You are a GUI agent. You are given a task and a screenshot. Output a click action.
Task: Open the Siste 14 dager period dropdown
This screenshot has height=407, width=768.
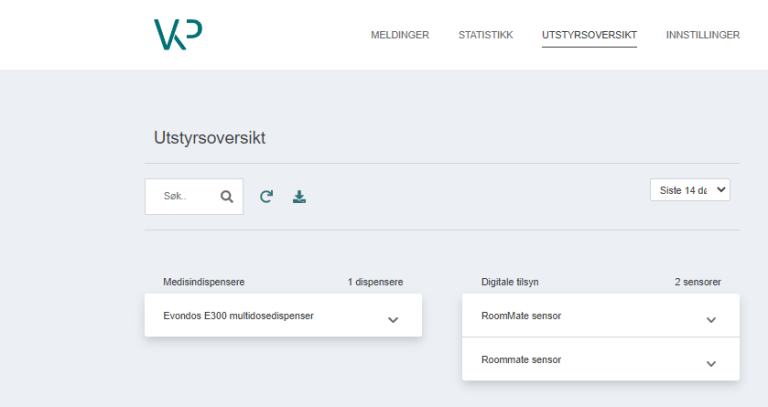click(690, 190)
